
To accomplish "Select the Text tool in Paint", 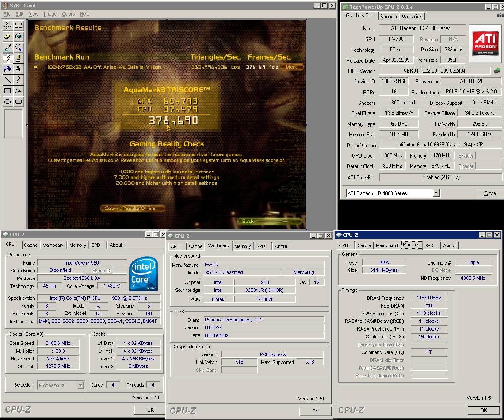I will pyautogui.click(x=19, y=69).
